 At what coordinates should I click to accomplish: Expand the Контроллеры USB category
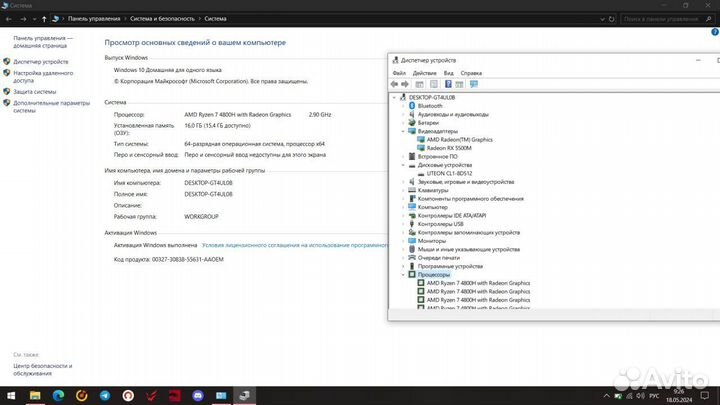[403, 224]
